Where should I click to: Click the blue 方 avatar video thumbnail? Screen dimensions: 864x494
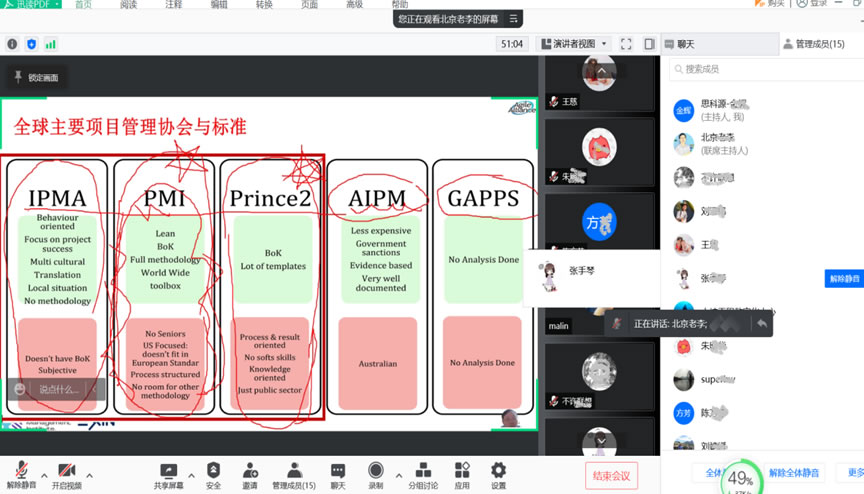click(599, 222)
